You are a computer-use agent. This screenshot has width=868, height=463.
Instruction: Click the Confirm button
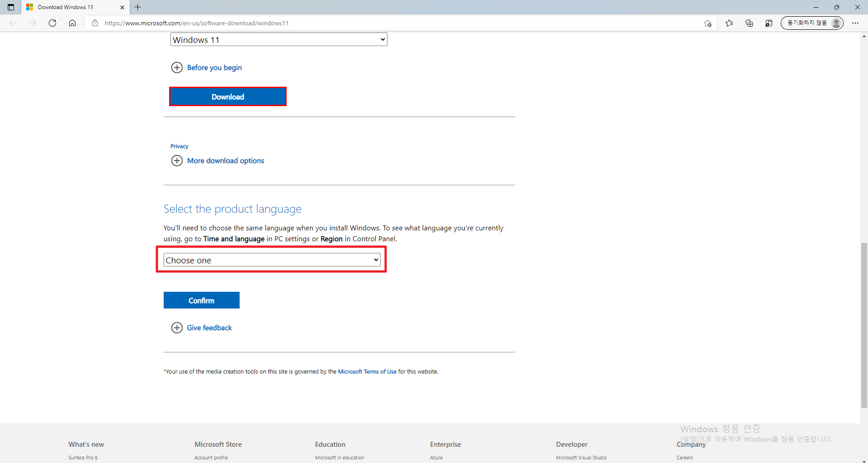pyautogui.click(x=202, y=300)
